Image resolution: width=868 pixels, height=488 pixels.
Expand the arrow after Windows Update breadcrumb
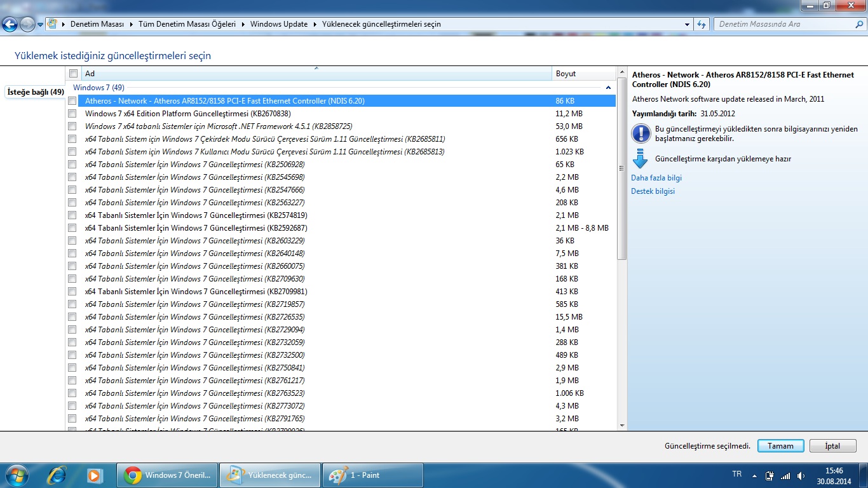[314, 24]
